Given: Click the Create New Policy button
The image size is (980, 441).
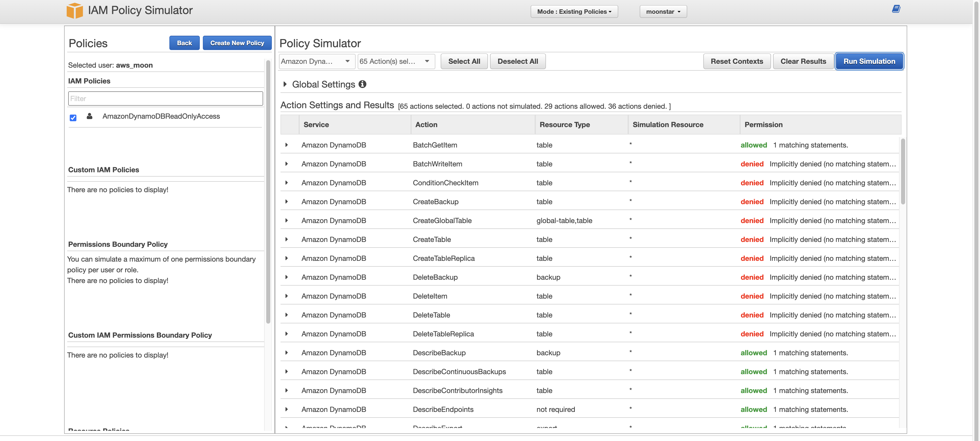Looking at the screenshot, I should point(237,43).
